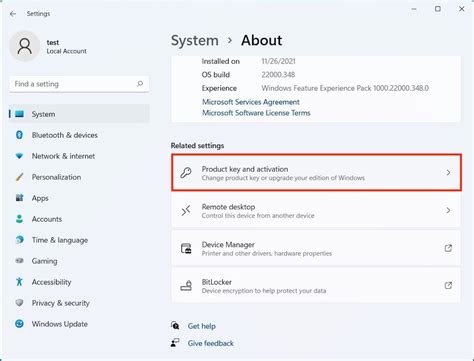Click the back arrow in the Settings header

(13, 14)
